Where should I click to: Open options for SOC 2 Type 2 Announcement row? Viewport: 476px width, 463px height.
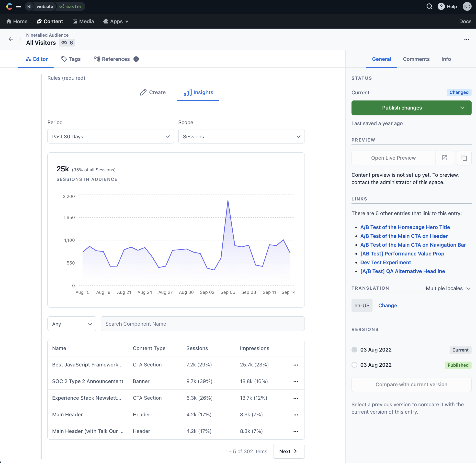(295, 382)
